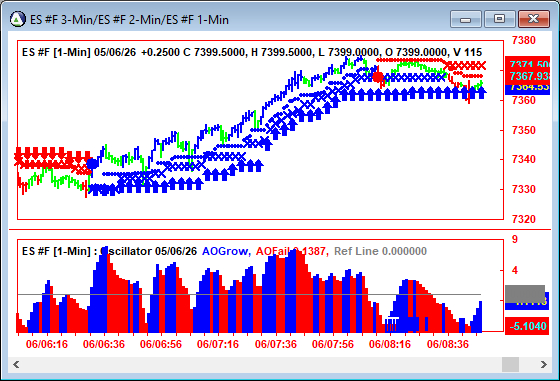Click the 7350 price axis label
560x381 pixels.
[x=524, y=130]
